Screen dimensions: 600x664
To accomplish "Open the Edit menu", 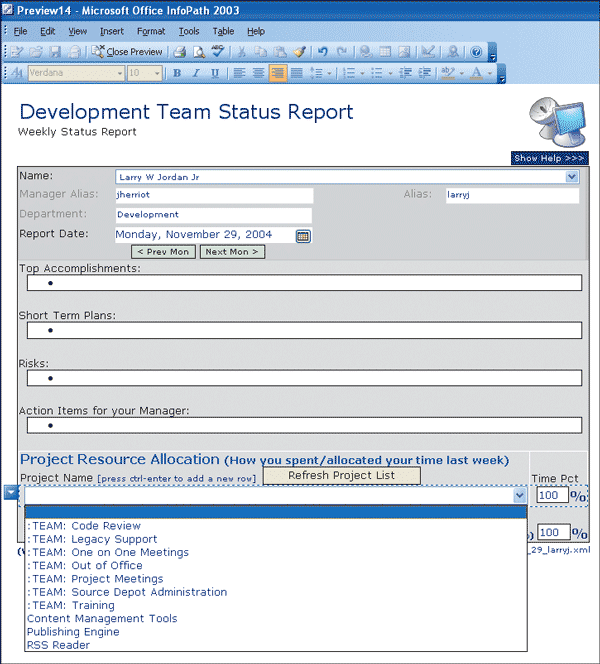I will (47, 31).
